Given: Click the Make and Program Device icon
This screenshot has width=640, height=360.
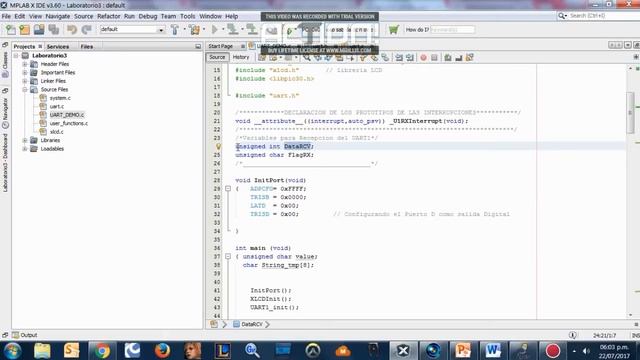Looking at the screenshot, I should (x=233, y=29).
